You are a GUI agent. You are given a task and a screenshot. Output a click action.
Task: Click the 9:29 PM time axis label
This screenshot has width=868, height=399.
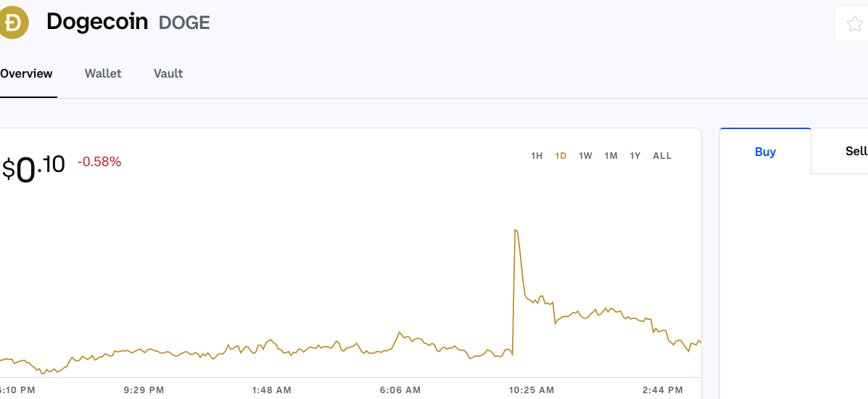tap(144, 390)
